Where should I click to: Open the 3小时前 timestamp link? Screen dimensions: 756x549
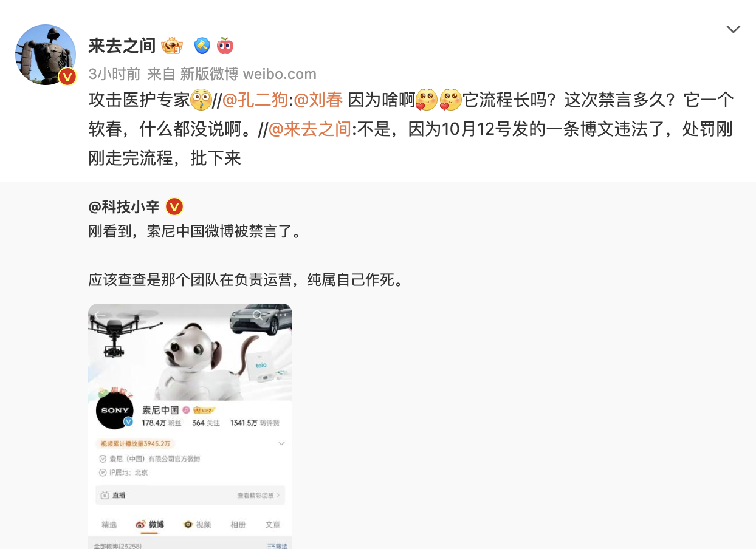(115, 74)
